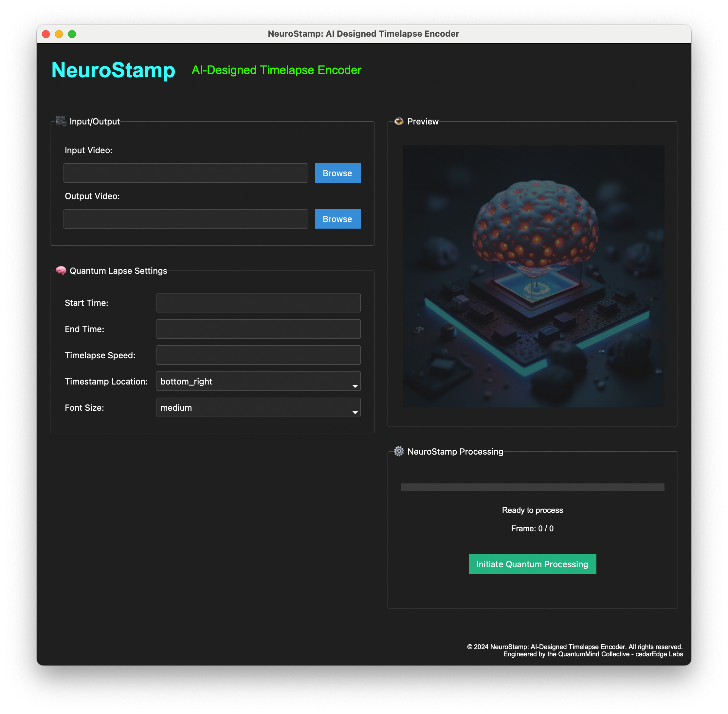The image size is (728, 714).
Task: Click the red close window button
Action: (x=46, y=34)
